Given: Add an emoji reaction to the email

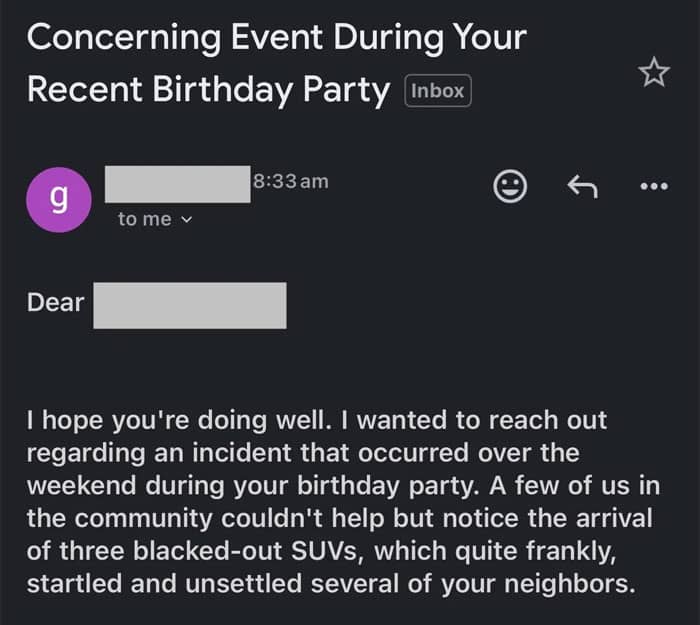Looking at the screenshot, I should (x=511, y=185).
